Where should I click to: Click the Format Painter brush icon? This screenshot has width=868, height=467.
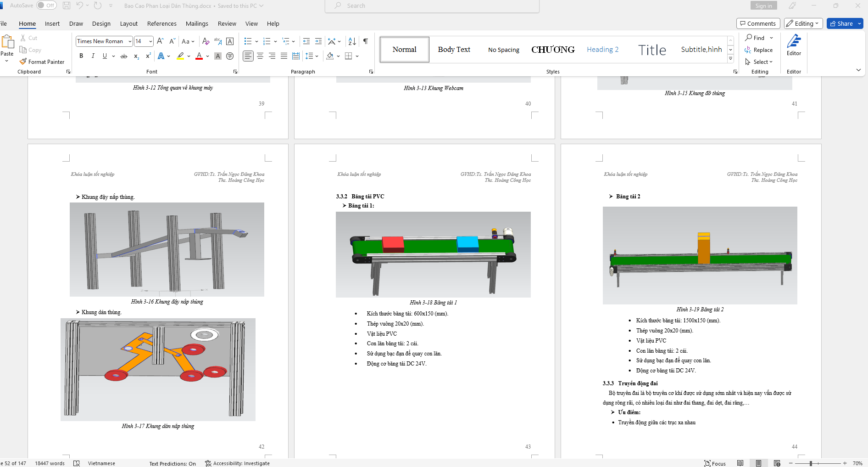[23, 62]
